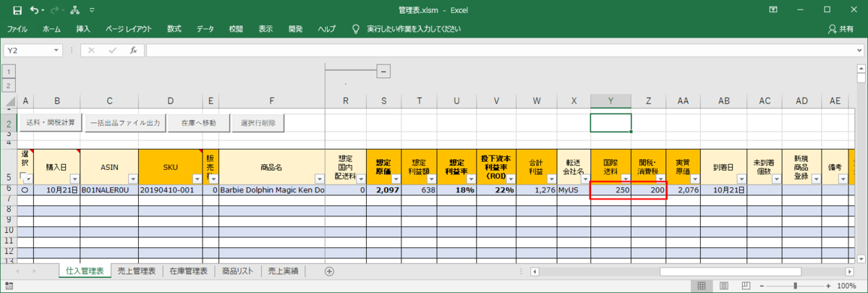
Task: Open the 数式 ribbon tab
Action: 174,29
